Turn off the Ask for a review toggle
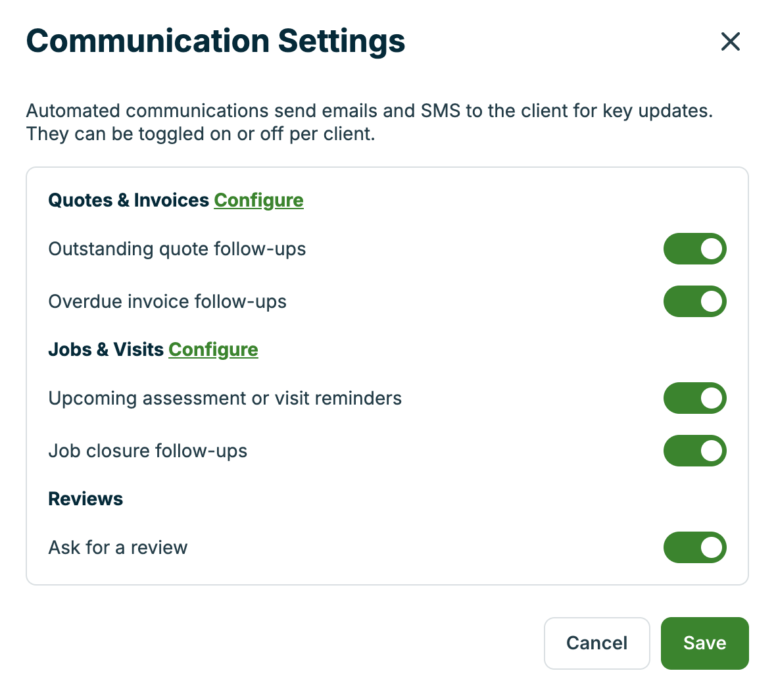The width and height of the screenshot is (776, 700). pyautogui.click(x=695, y=547)
